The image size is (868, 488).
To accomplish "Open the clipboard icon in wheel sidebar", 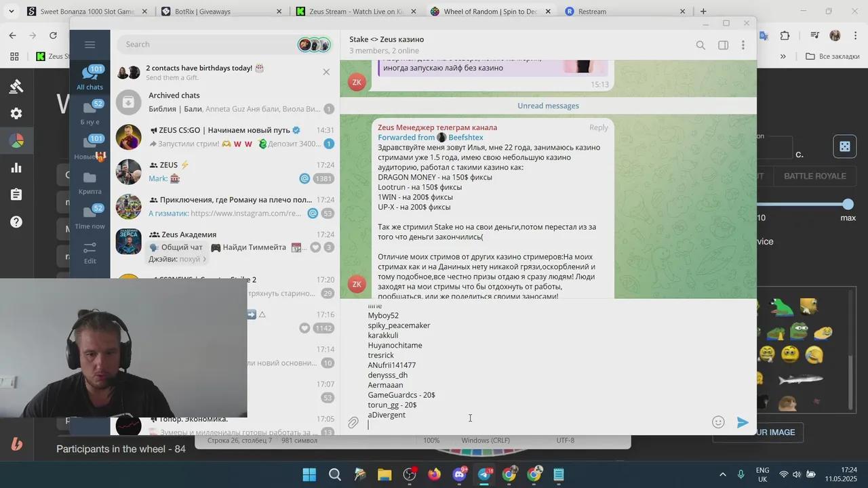I will click(x=16, y=195).
